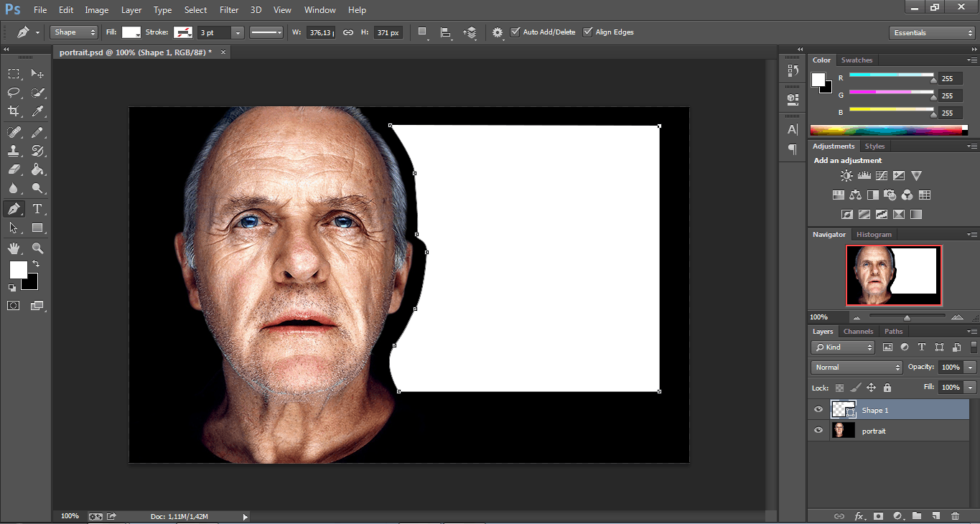Screen dimensions: 980x524
Task: Switch to the Swatches tab
Action: [857, 60]
